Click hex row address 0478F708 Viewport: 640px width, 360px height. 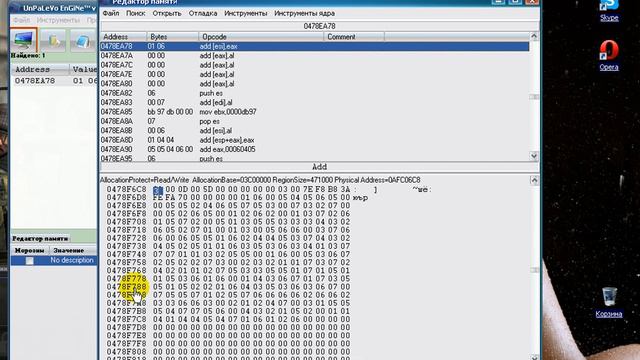(126, 222)
